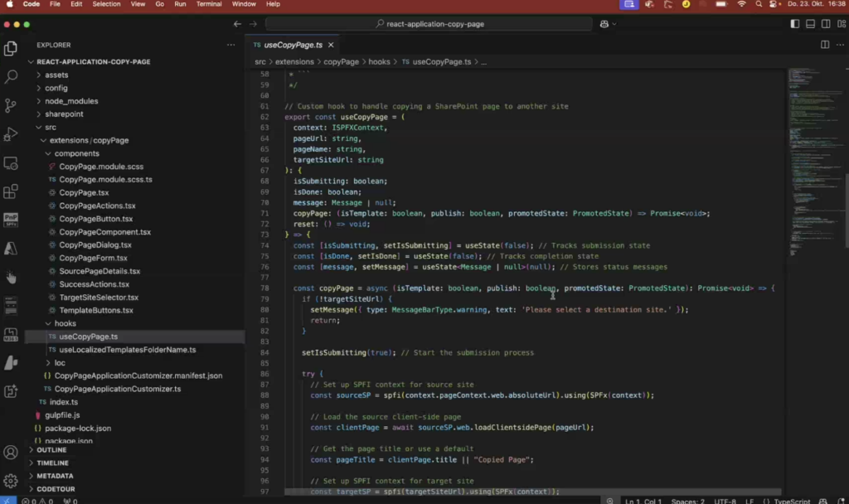The width and height of the screenshot is (849, 504).
Task: Toggle the primary side bar layout button
Action: [x=795, y=24]
